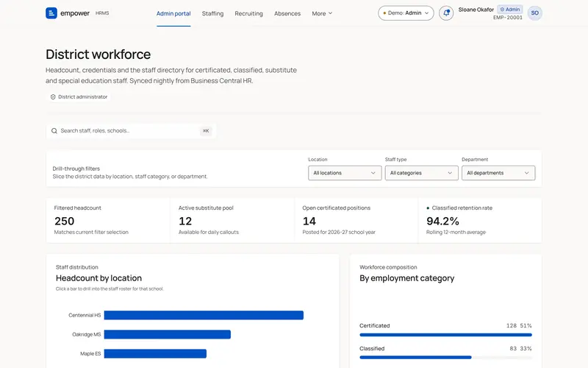
Task: Click the Open certificated positions value 14
Action: [309, 222]
